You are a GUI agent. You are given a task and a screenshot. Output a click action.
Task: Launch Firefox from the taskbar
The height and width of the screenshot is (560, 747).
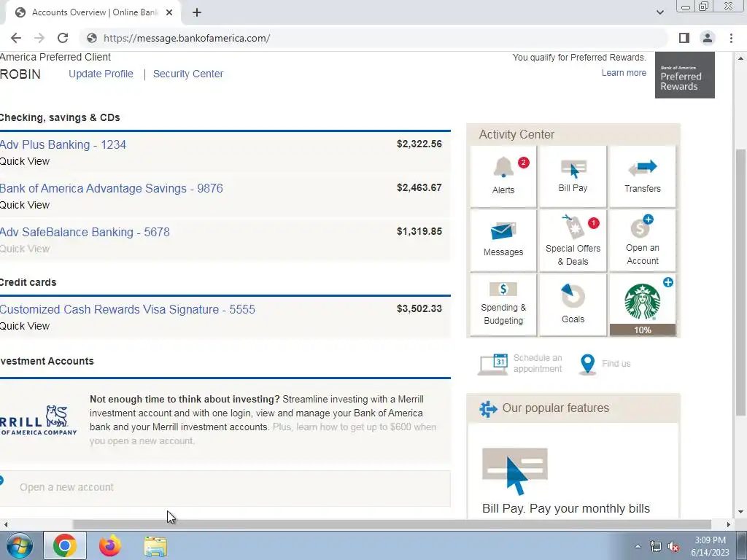(x=110, y=545)
